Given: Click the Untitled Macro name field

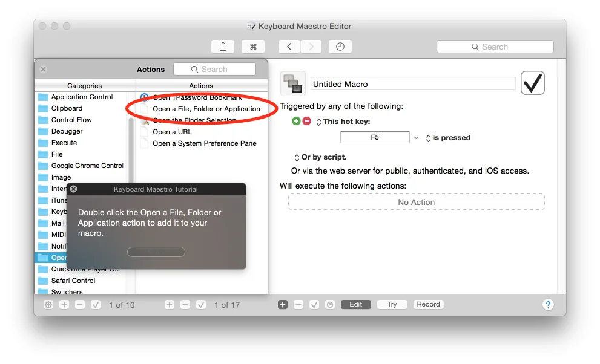Looking at the screenshot, I should point(413,84).
